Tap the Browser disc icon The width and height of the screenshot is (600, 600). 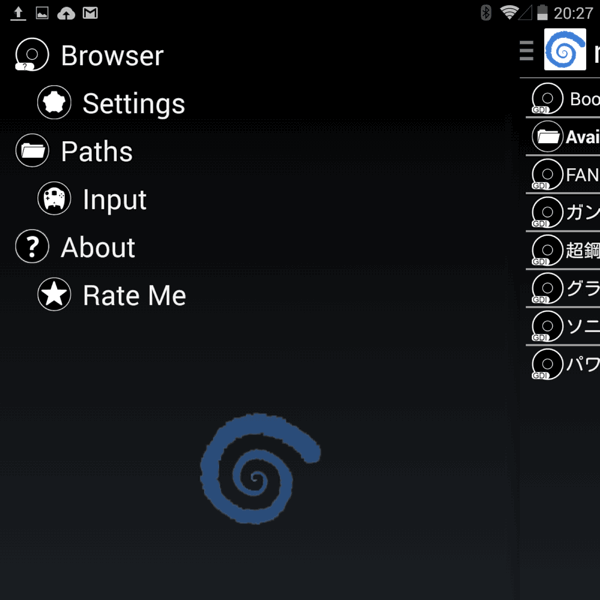[32, 55]
